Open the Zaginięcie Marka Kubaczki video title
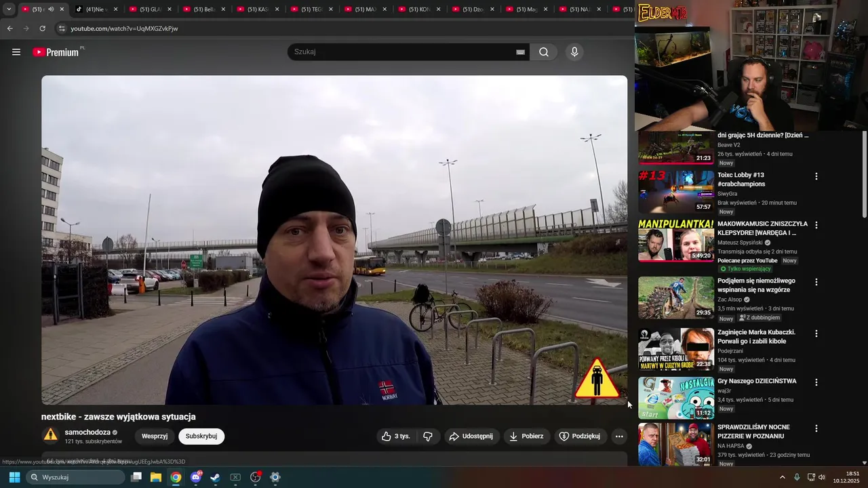The height and width of the screenshot is (488, 868). coord(756,336)
